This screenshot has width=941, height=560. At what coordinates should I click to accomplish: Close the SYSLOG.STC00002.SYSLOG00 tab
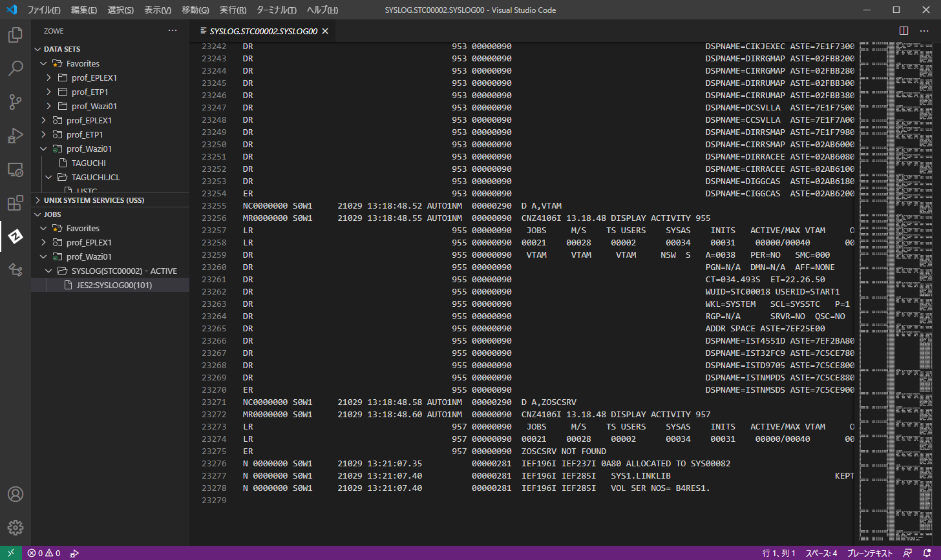click(325, 31)
